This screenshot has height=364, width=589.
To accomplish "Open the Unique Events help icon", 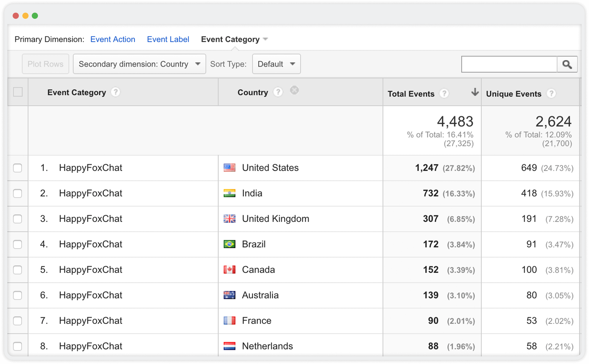I will click(551, 93).
